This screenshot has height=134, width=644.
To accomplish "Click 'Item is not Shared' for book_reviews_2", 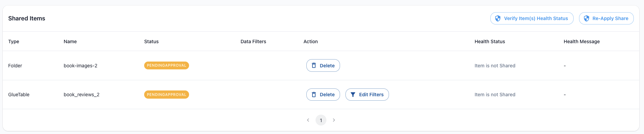I will [495, 95].
